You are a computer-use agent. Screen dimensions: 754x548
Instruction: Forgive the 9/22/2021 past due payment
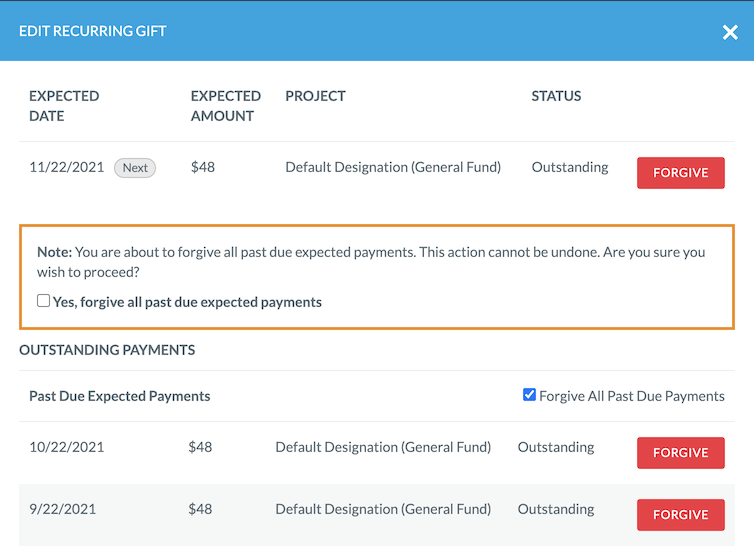tap(680, 514)
